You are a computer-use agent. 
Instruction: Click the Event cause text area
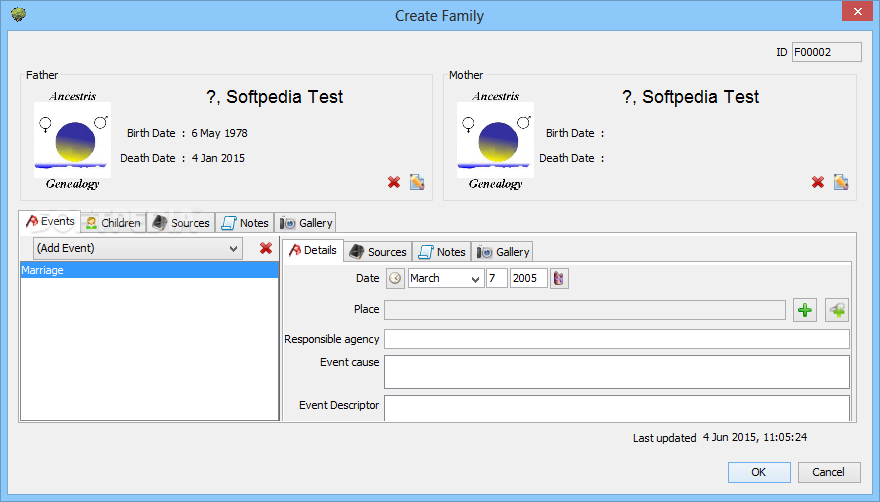[617, 372]
